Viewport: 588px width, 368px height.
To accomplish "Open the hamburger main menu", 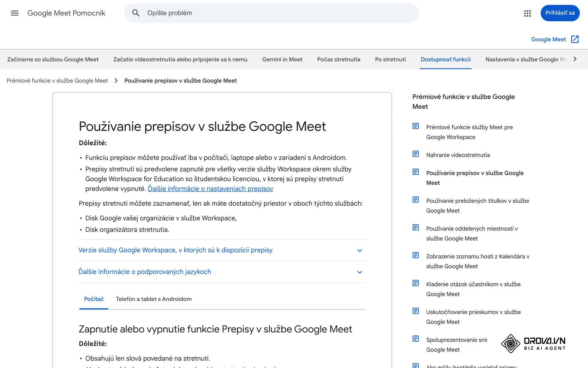I will [x=15, y=13].
